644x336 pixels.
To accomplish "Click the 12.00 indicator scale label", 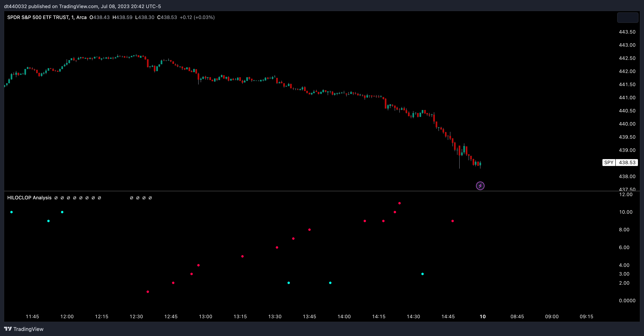I will click(x=626, y=194).
